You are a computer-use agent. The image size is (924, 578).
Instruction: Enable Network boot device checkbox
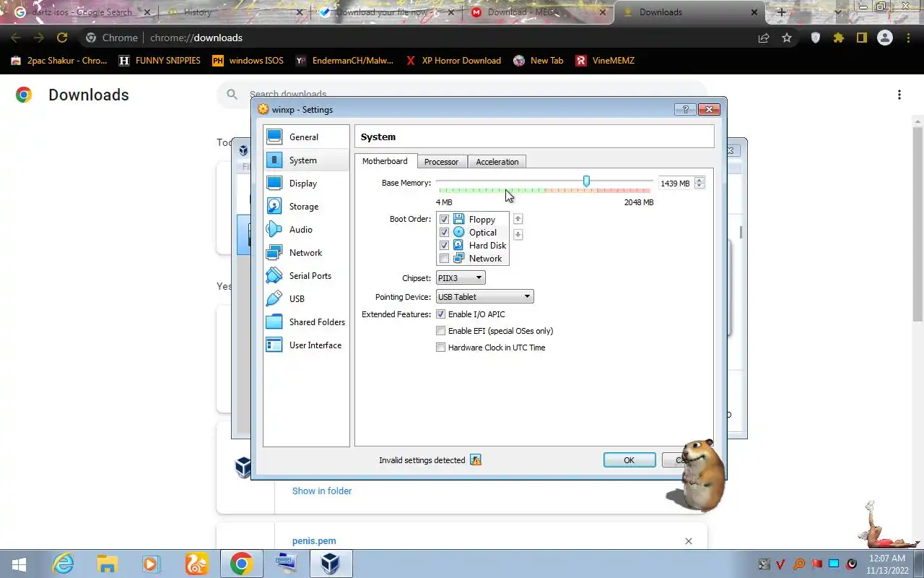pos(444,259)
